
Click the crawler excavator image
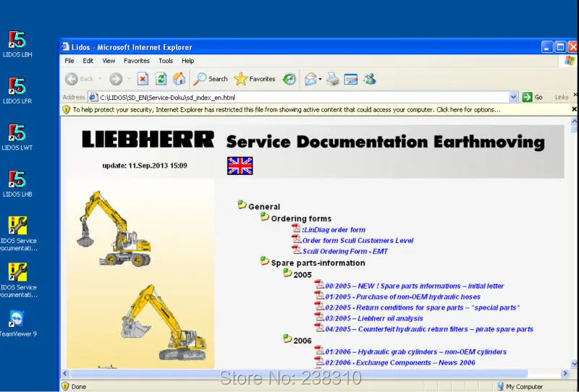(x=164, y=323)
